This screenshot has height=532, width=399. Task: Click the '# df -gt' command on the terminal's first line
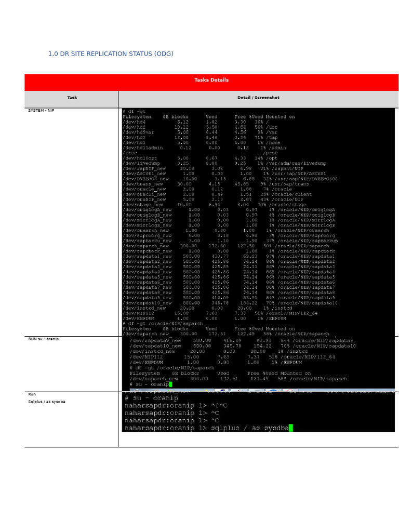tap(134, 112)
